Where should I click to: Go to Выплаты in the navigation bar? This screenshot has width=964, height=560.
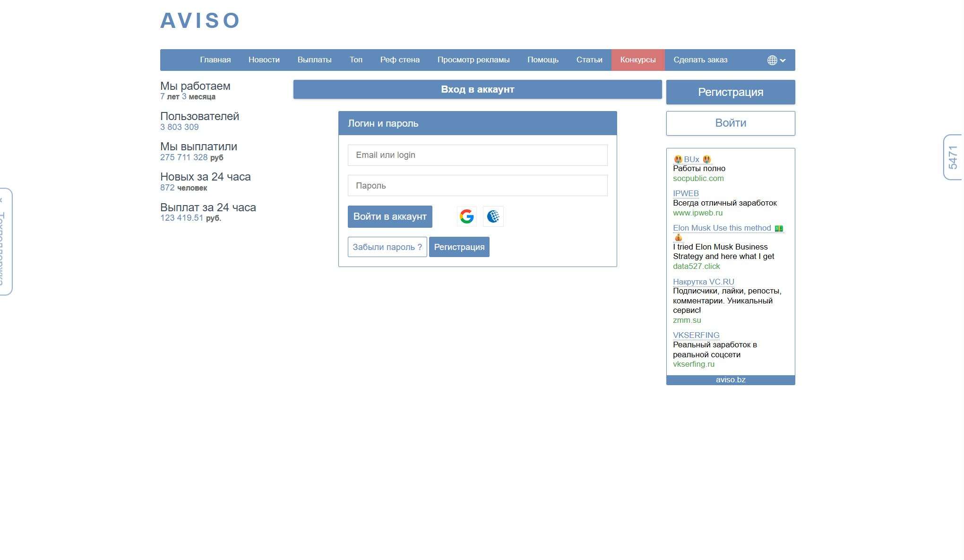click(x=314, y=60)
